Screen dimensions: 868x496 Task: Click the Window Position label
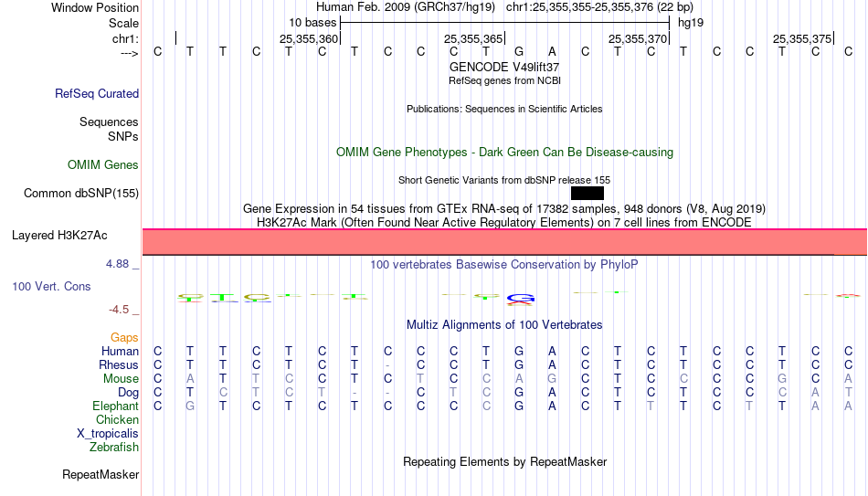click(x=95, y=7)
